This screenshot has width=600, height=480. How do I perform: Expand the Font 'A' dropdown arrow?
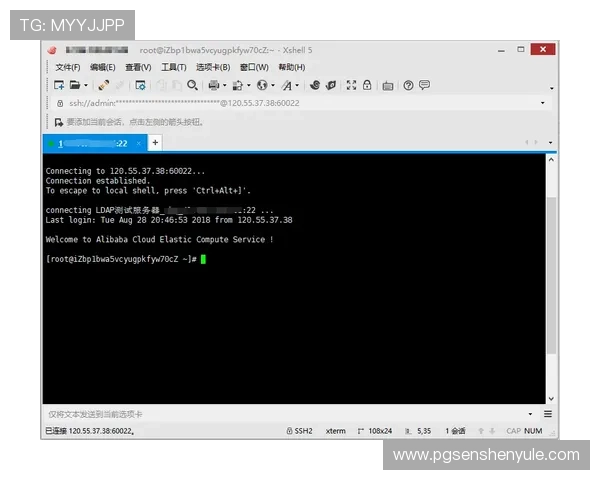coord(297,85)
